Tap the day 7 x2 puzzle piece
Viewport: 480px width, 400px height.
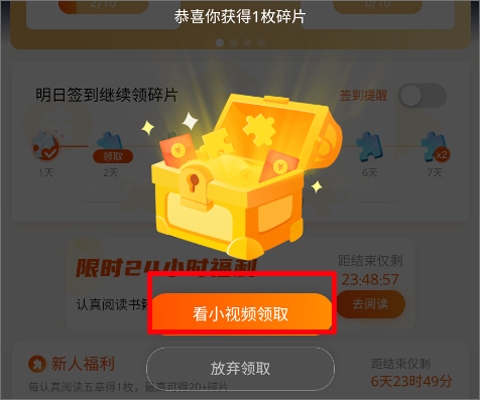click(435, 147)
